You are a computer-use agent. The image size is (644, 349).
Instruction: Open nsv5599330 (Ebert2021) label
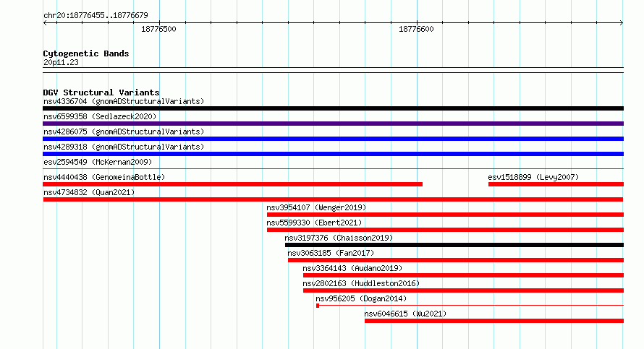point(314,223)
